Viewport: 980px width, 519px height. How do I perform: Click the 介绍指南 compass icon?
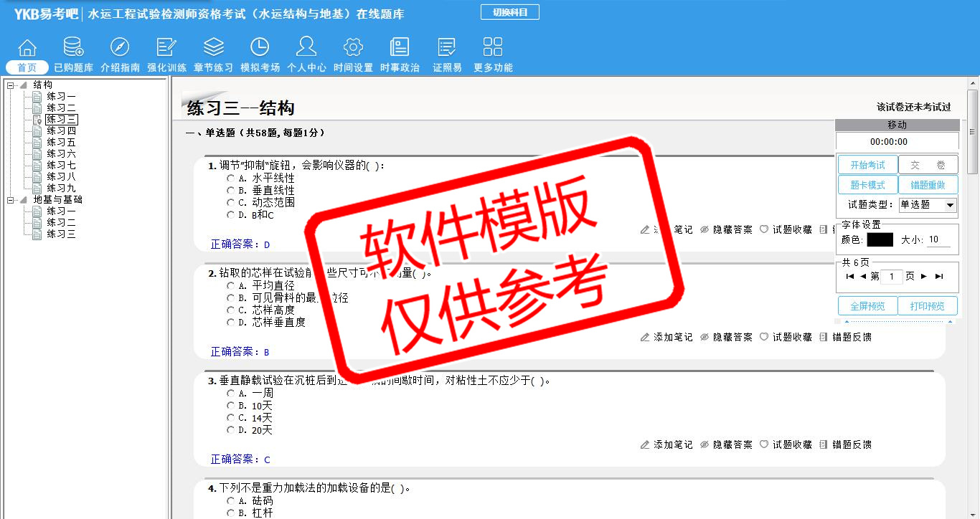[x=120, y=48]
